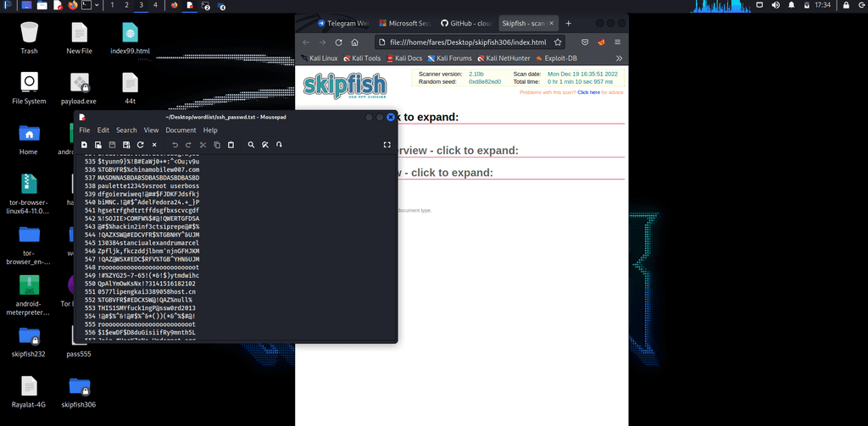This screenshot has width=868, height=426.
Task: Switch to workspace 2
Action: (x=126, y=5)
